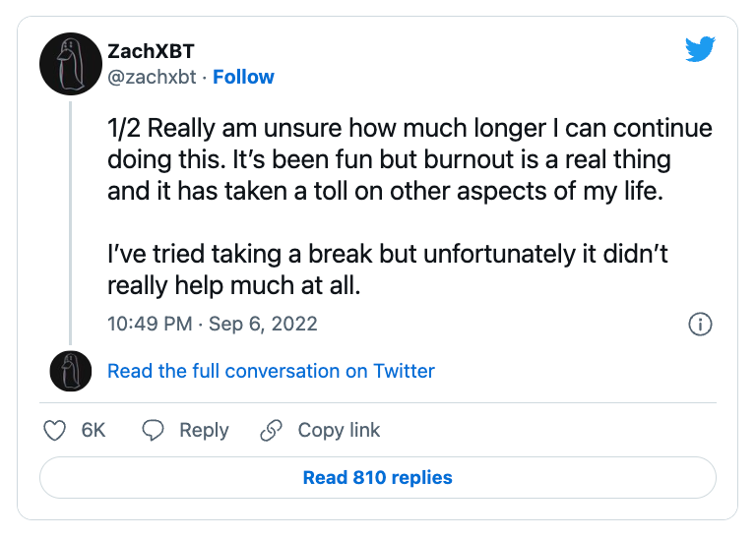Click the vertical thread line under avatar

tap(71, 223)
